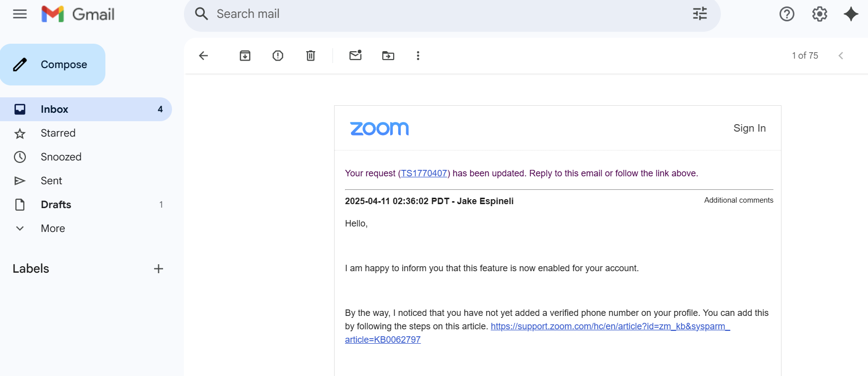The width and height of the screenshot is (868, 376).
Task: Open the main menu hamburger icon
Action: tap(20, 14)
